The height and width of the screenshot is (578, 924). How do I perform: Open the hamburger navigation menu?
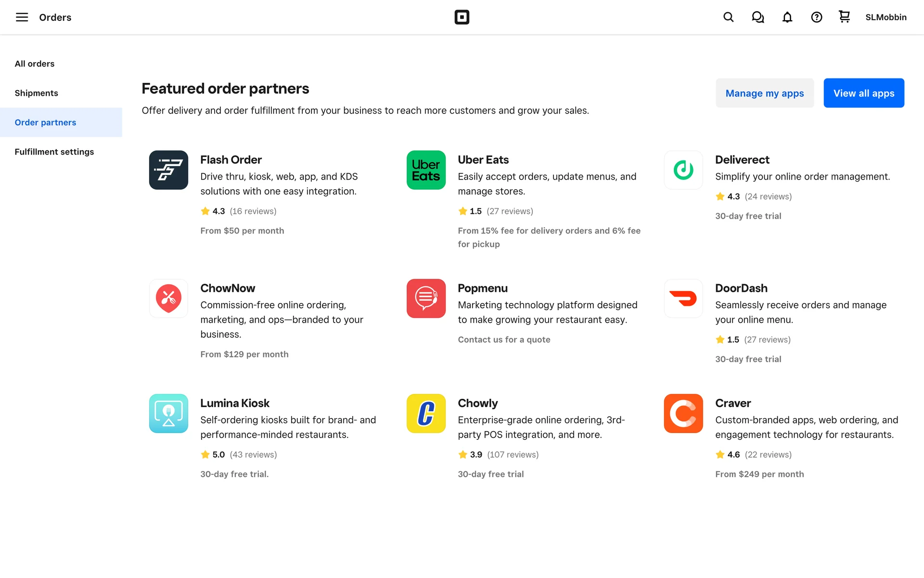(x=22, y=17)
